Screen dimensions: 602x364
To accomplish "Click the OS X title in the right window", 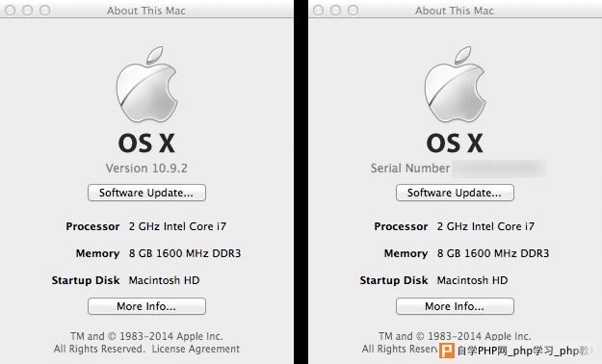I will click(455, 143).
